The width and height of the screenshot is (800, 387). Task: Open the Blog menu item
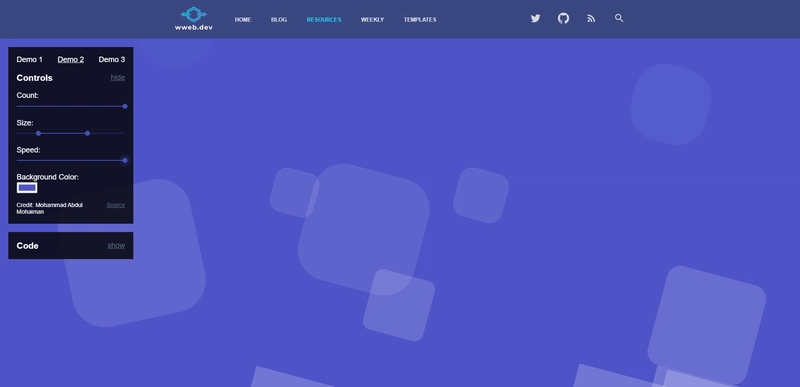[x=279, y=19]
